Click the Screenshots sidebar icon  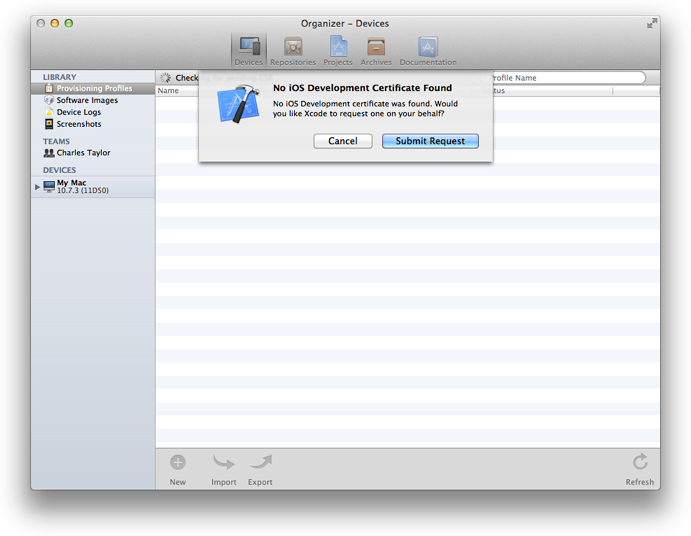(49, 124)
